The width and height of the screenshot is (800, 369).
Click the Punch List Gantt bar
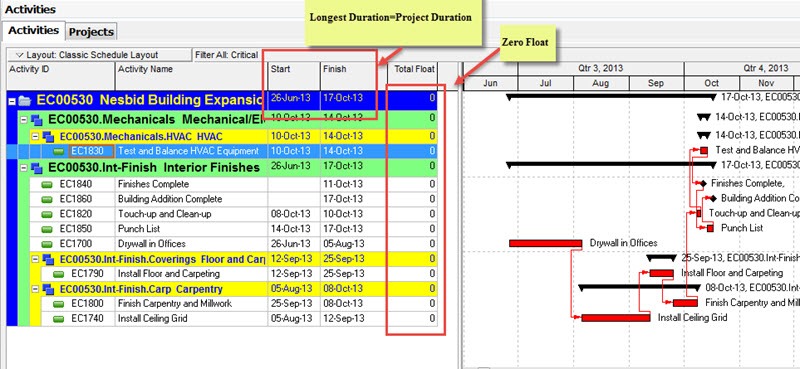coord(710,228)
